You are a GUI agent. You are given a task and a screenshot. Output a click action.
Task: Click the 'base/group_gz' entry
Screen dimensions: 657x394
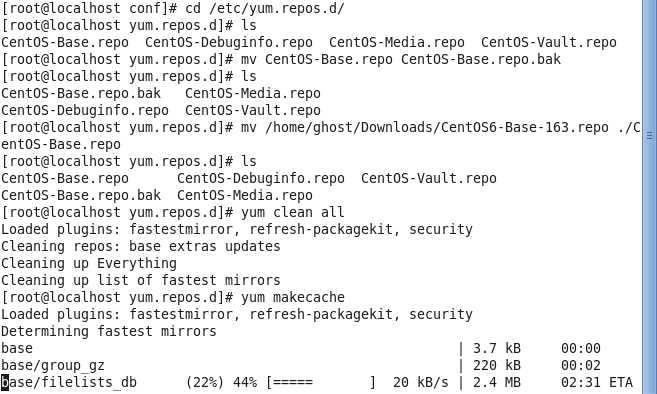pyautogui.click(x=53, y=365)
